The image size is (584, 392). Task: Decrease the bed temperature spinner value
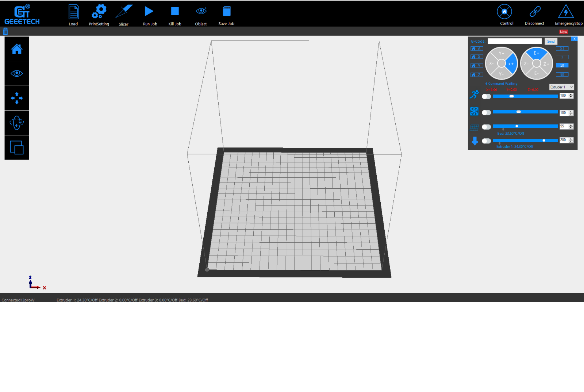pyautogui.click(x=571, y=128)
